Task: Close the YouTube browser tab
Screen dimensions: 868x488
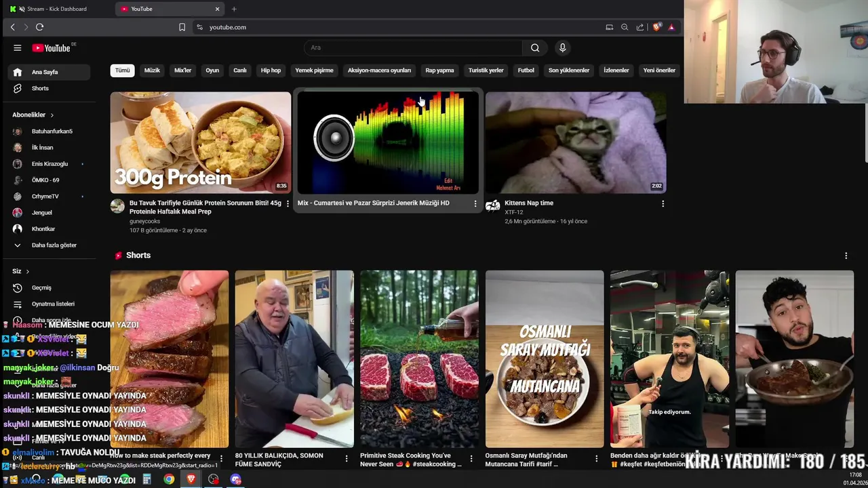Action: pos(217,9)
